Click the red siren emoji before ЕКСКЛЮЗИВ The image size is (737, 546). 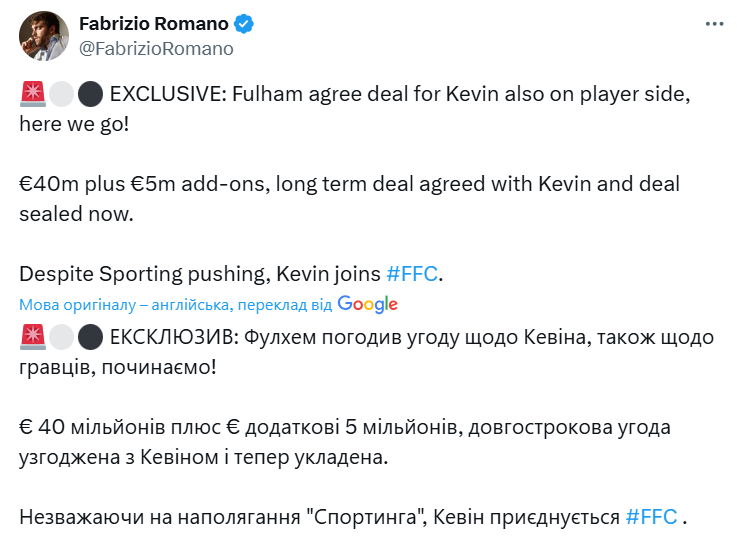tap(31, 338)
